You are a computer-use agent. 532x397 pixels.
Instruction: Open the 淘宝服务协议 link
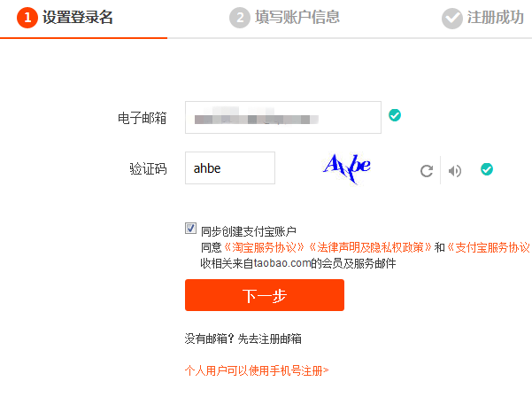(x=265, y=247)
